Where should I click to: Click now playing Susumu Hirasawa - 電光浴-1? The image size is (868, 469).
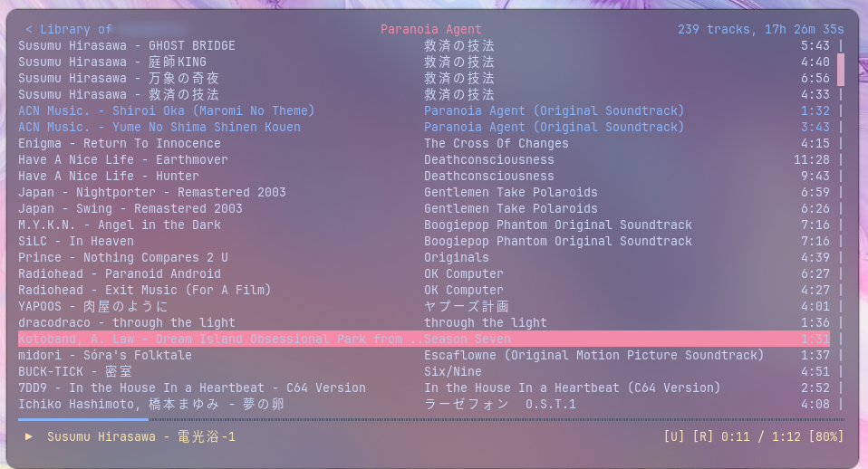tap(141, 437)
